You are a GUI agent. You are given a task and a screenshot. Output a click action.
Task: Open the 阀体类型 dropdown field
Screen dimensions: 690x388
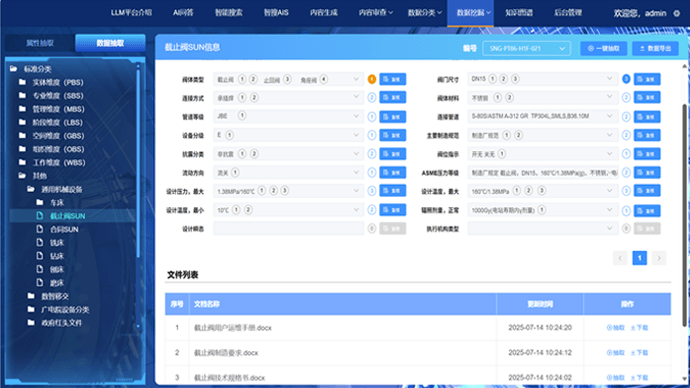[x=289, y=79]
